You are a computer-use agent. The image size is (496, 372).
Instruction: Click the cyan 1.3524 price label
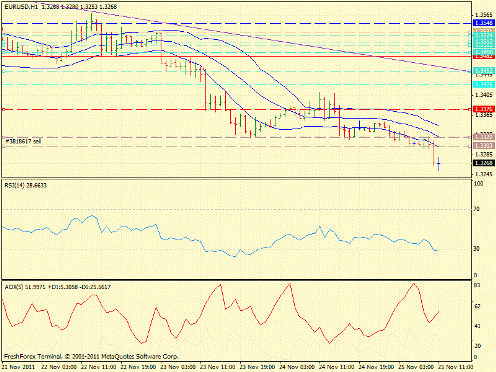[484, 35]
